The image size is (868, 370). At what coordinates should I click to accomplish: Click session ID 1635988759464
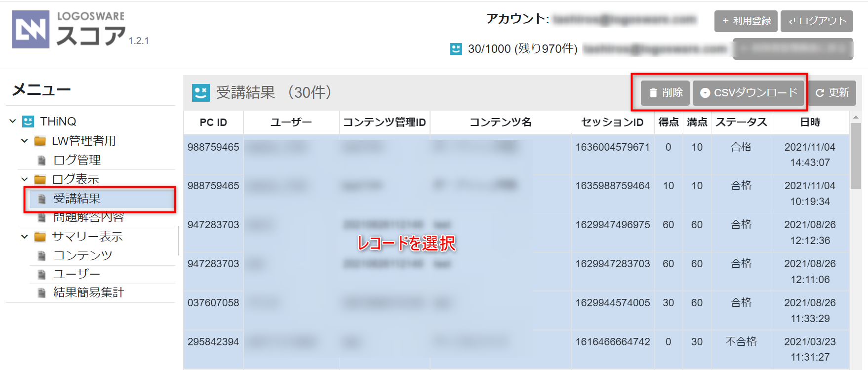[613, 186]
